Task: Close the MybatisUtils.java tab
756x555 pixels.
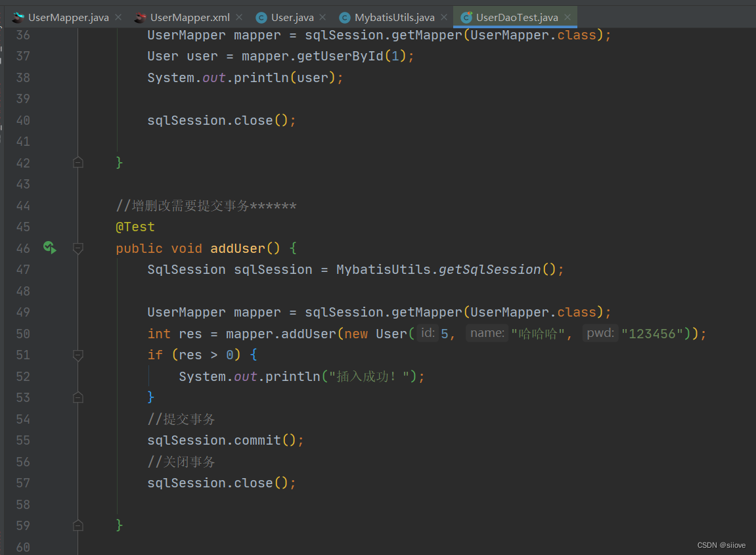Action: coord(444,17)
